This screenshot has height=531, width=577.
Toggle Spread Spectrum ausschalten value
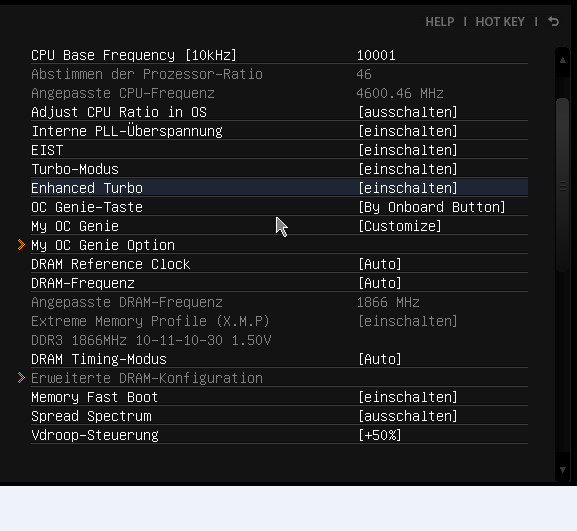pos(408,416)
